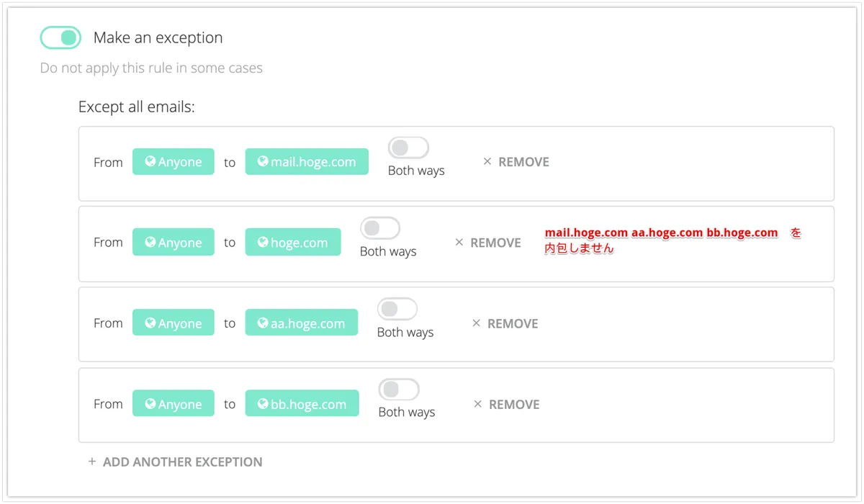Screen dimensions: 864x504
Task: Open Anyone sender tag beside the plain hoge.com tag
Action: tap(174, 243)
